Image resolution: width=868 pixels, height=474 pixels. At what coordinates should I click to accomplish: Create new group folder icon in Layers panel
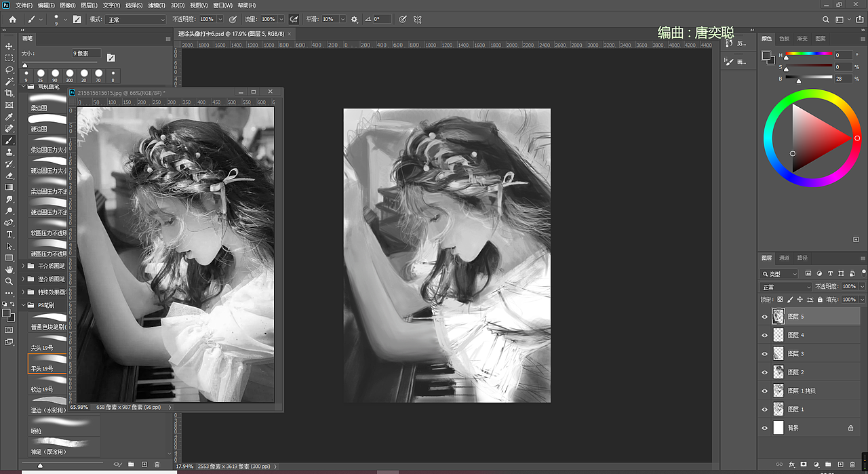828,465
